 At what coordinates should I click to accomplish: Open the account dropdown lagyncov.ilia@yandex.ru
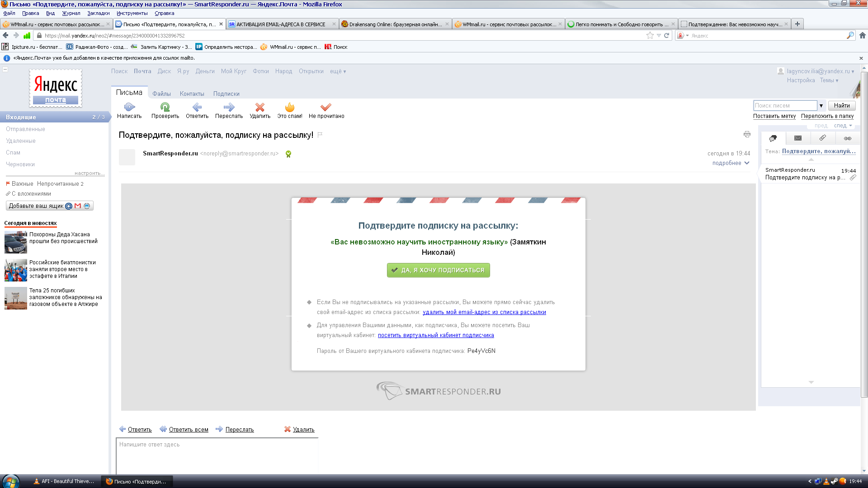click(x=821, y=71)
